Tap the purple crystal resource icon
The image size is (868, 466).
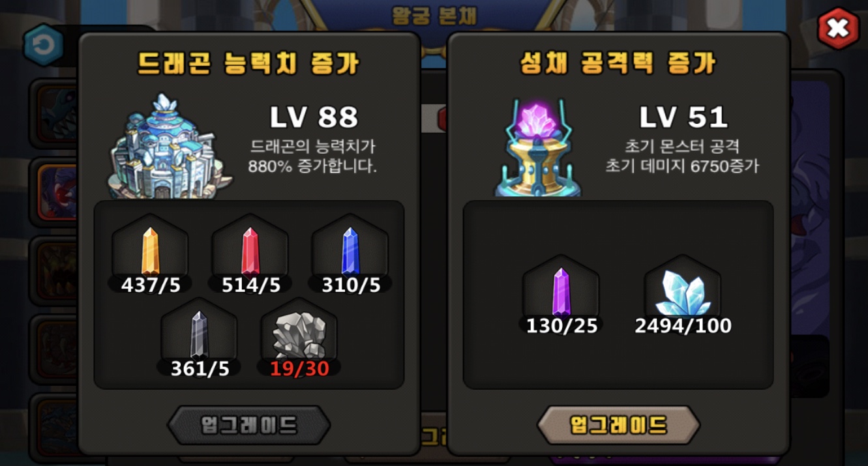click(x=561, y=291)
